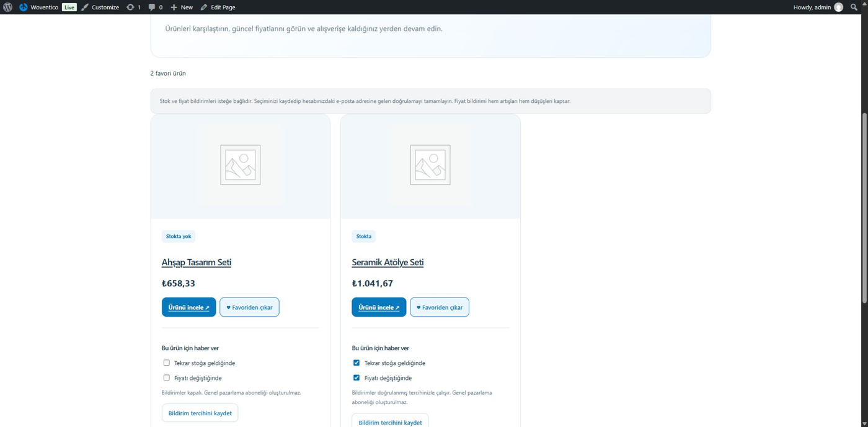The height and width of the screenshot is (427, 868).
Task: Enable price change alert for Ahşap Tasarım Seti
Action: [166, 378]
